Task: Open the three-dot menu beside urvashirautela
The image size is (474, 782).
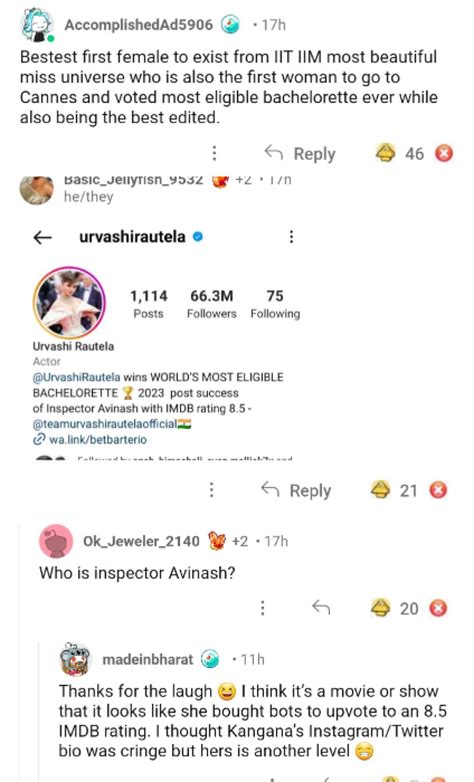Action: (291, 236)
